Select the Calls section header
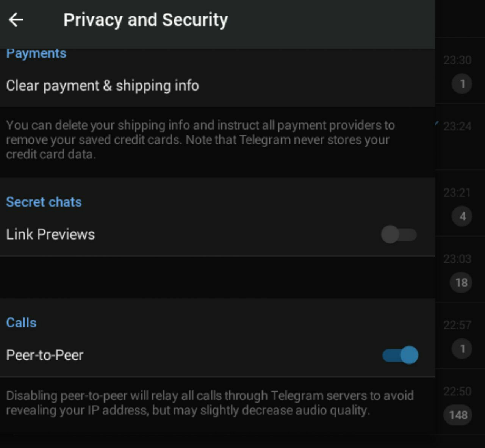This screenshot has width=485, height=448. 21,323
